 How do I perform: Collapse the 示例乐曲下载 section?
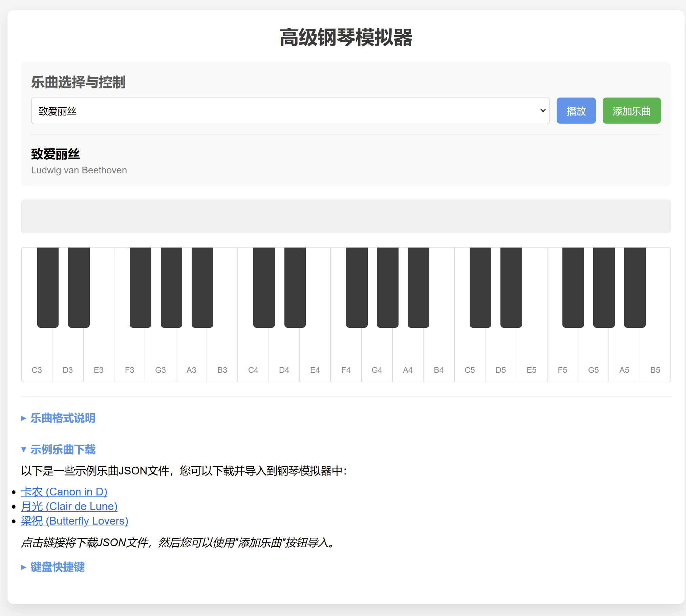[x=63, y=449]
